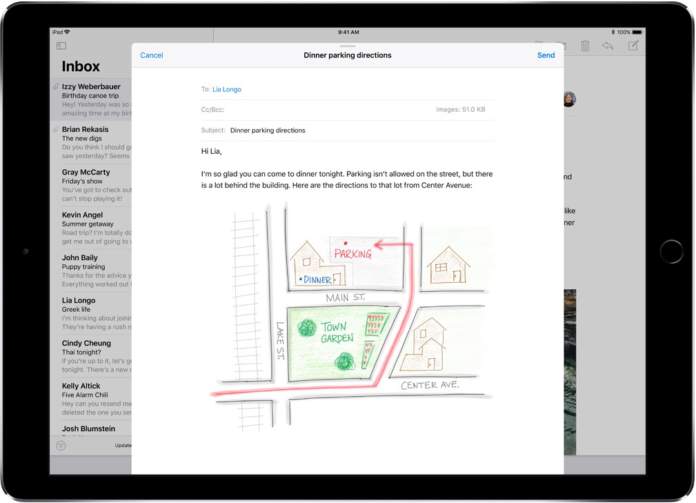Grab the compose sheet drag handle
The height and width of the screenshot is (503, 696).
pyautogui.click(x=347, y=46)
